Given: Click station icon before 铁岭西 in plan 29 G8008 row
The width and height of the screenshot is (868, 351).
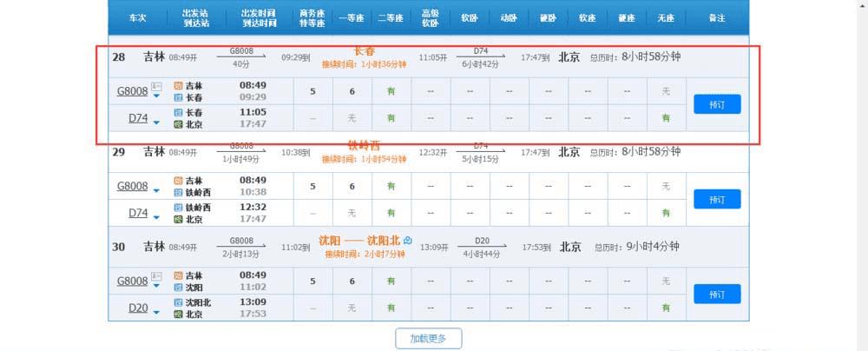Looking at the screenshot, I should (178, 192).
